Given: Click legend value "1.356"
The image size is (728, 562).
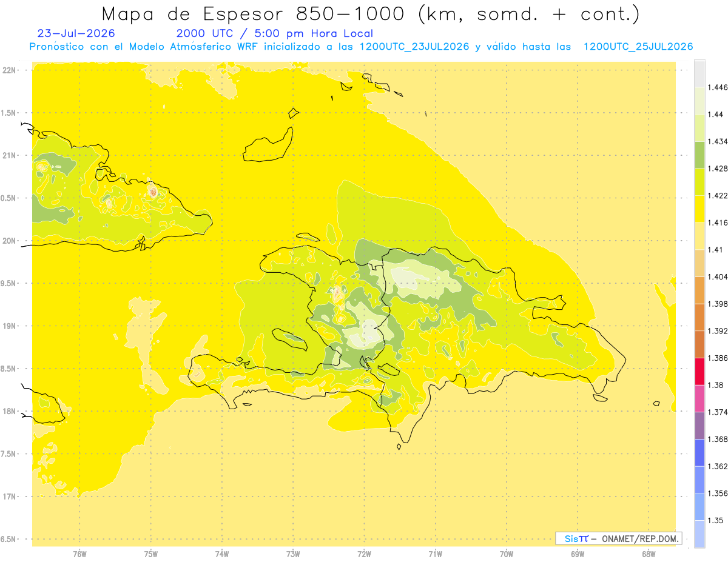Looking at the screenshot, I should pyautogui.click(x=718, y=493).
